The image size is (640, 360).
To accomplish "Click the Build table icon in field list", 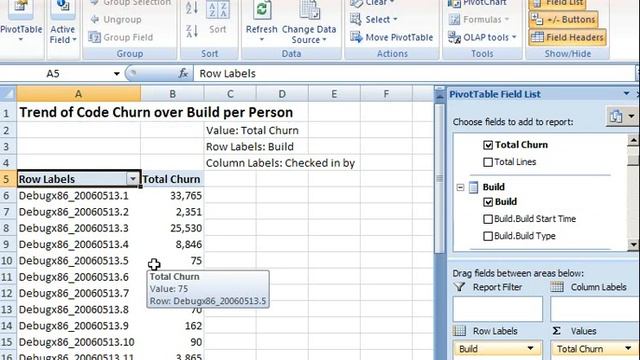I will coord(473,187).
